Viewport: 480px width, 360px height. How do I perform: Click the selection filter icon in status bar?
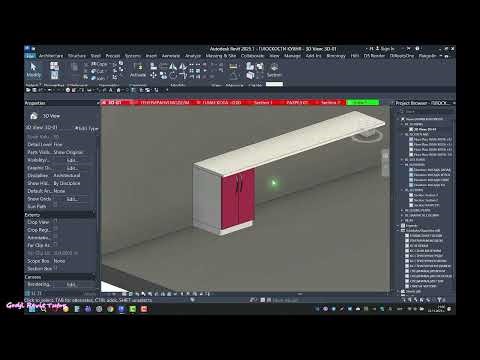pos(439,300)
